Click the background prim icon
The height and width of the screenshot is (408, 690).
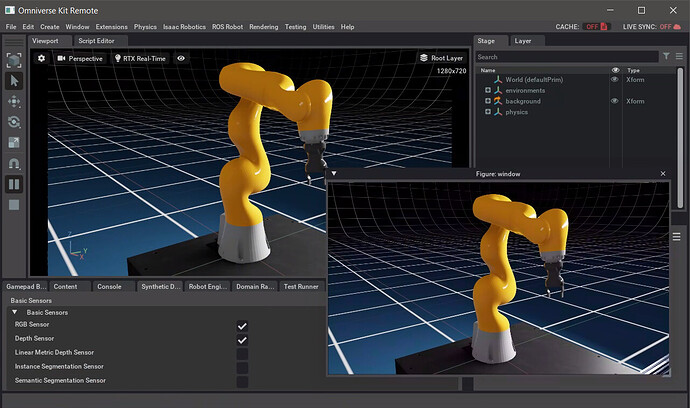click(x=498, y=101)
